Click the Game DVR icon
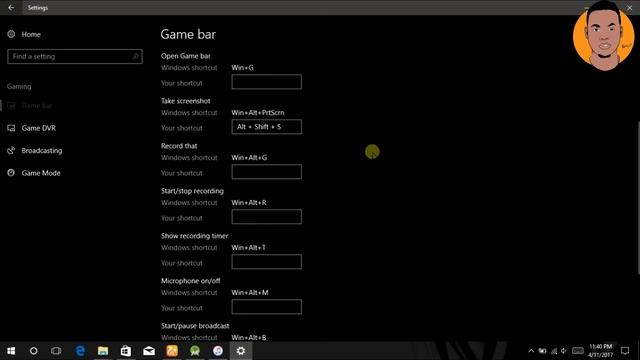This screenshot has height=360, width=640. tap(11, 128)
